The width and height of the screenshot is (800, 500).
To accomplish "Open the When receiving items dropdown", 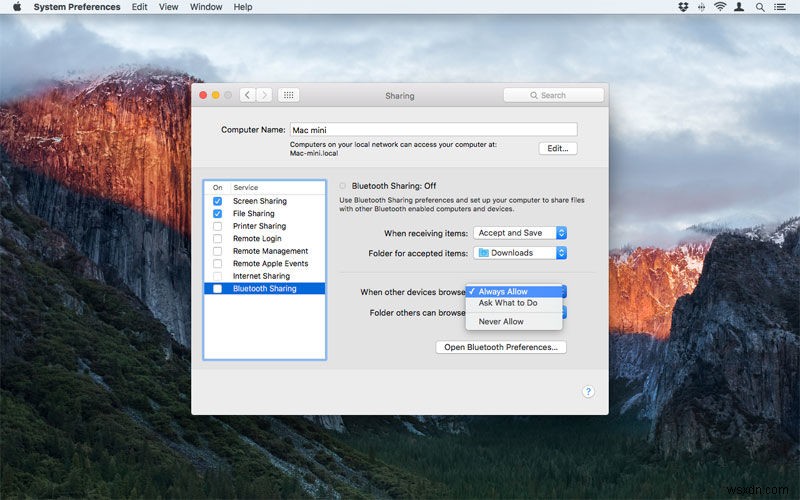I will pyautogui.click(x=520, y=233).
